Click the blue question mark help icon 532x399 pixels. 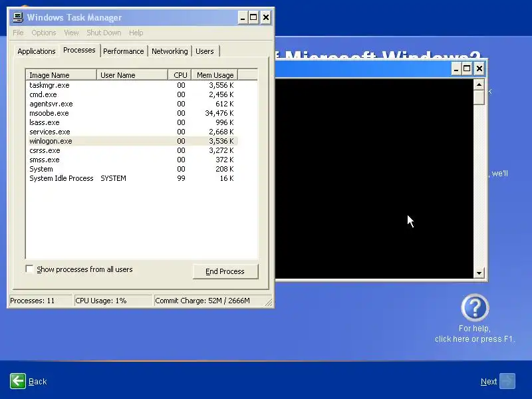[x=475, y=308]
